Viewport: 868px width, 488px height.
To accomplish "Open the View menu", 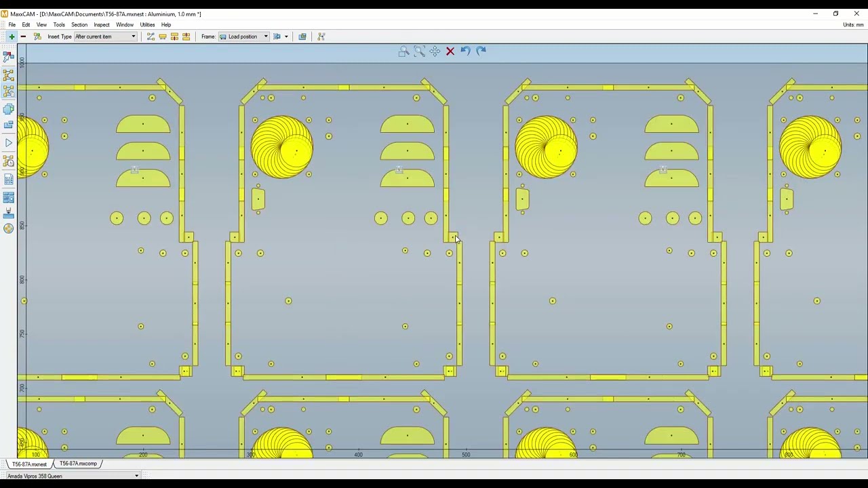I will pos(41,25).
